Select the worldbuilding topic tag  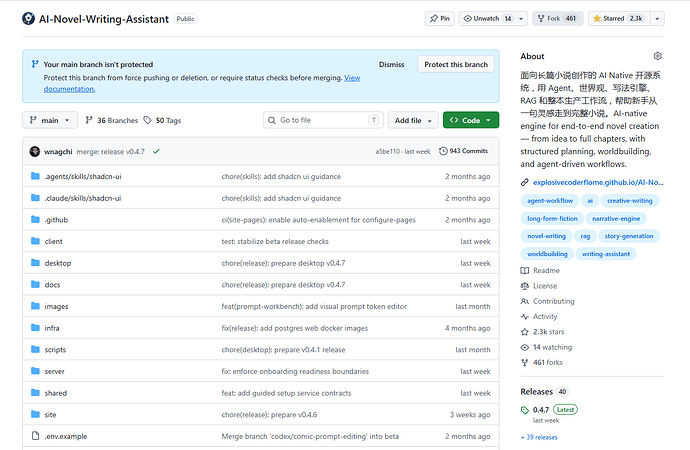pyautogui.click(x=547, y=254)
